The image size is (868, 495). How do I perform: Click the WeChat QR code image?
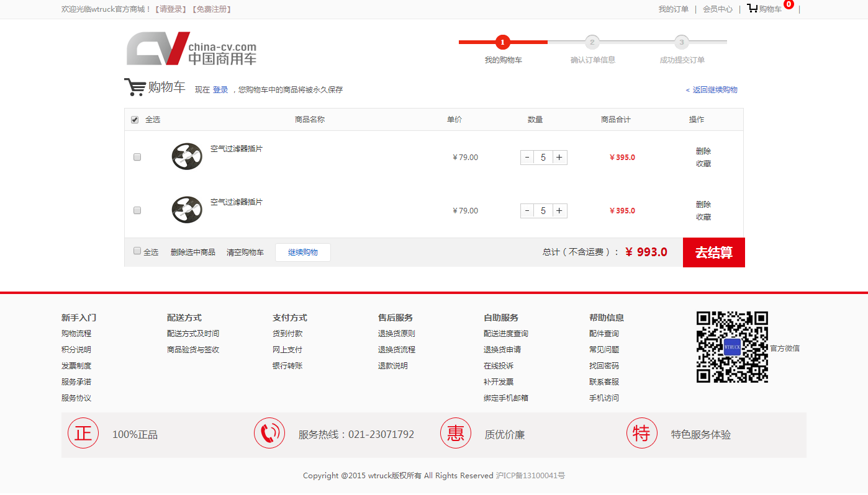coord(732,347)
